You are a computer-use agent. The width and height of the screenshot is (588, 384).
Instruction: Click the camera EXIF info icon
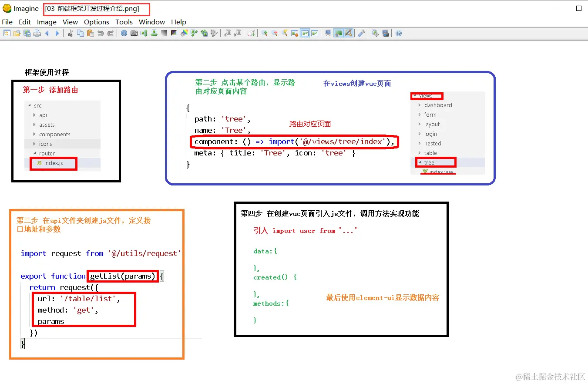coord(134,33)
